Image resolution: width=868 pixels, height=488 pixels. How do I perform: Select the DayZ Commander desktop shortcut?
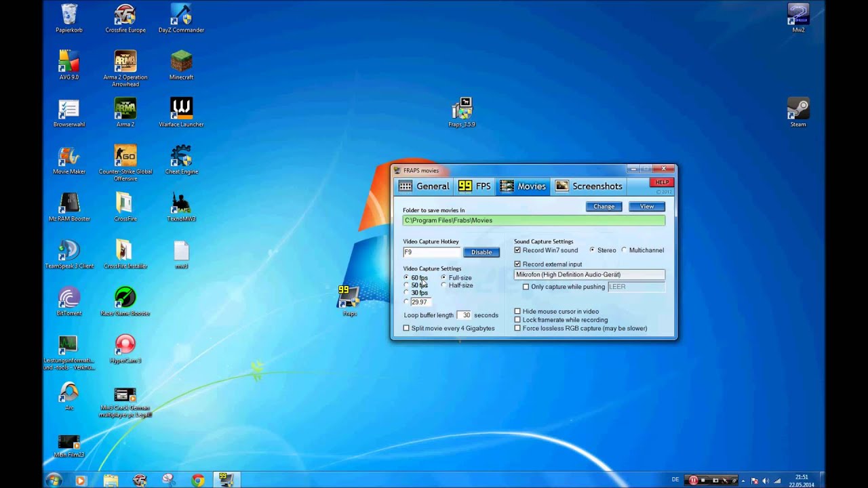point(181,18)
